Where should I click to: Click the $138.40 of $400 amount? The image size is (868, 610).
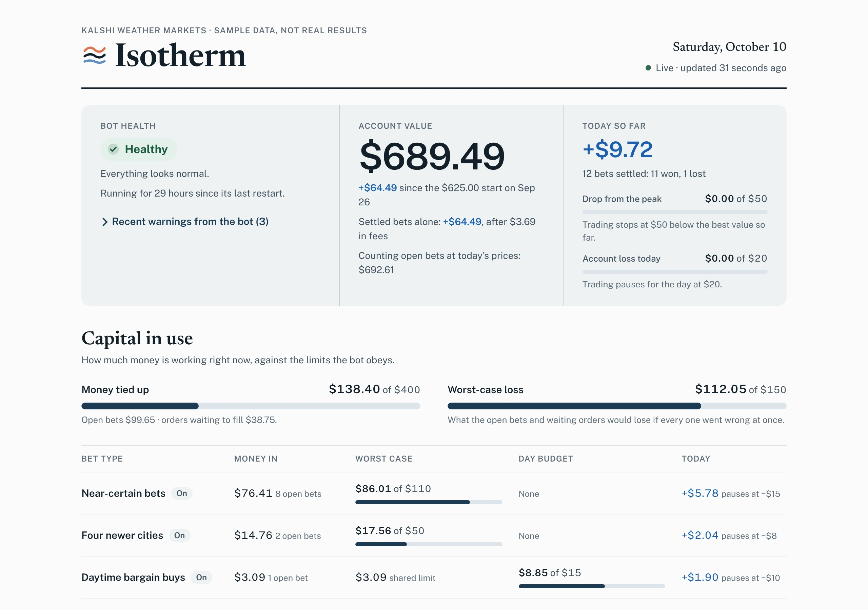(x=374, y=389)
